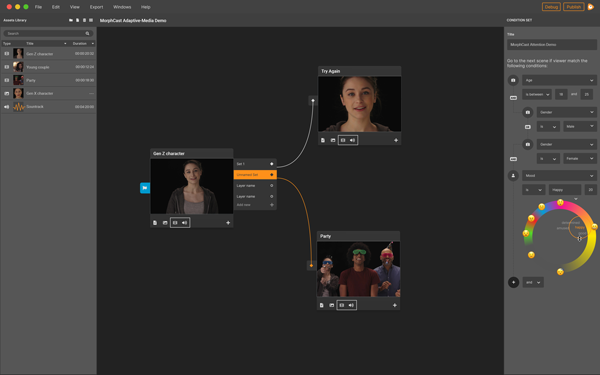Click the audio speaker icon on Party node

coord(351,305)
